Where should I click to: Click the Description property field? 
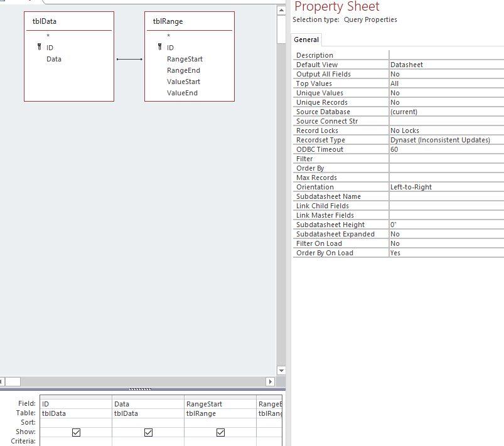tap(446, 55)
